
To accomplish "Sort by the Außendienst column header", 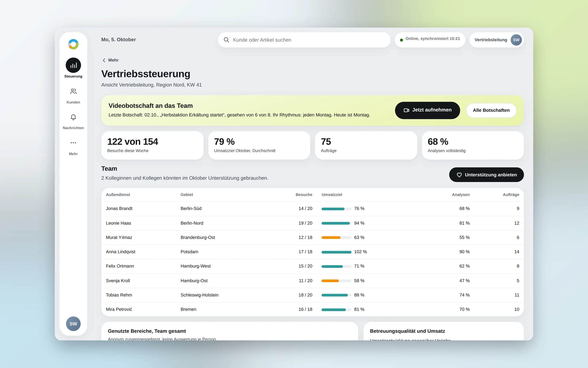I will tap(118, 195).
